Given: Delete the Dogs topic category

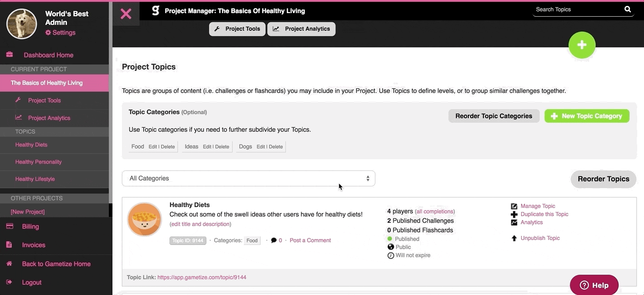Looking at the screenshot, I should (x=276, y=147).
